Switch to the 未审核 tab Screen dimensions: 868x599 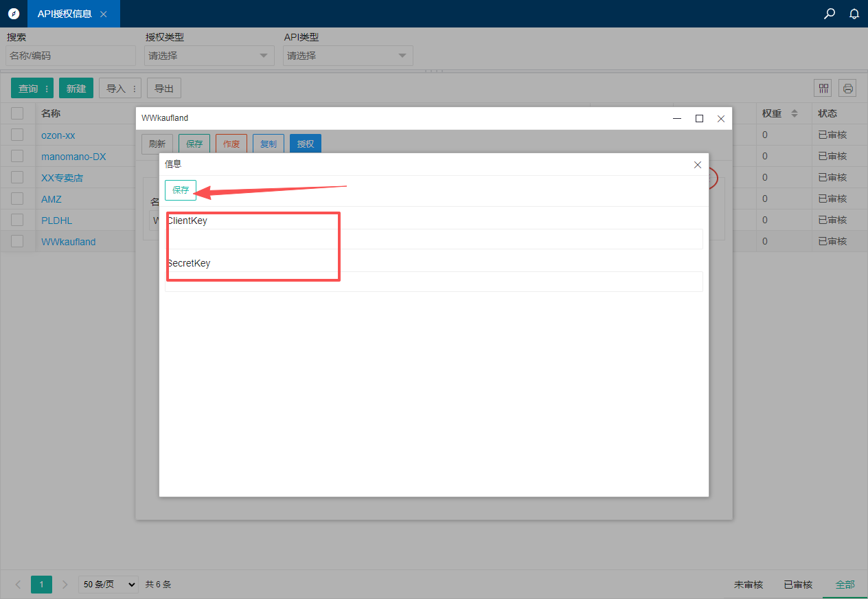749,585
